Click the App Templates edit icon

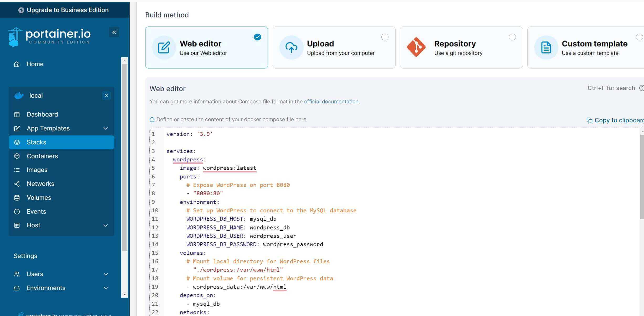pos(17,128)
